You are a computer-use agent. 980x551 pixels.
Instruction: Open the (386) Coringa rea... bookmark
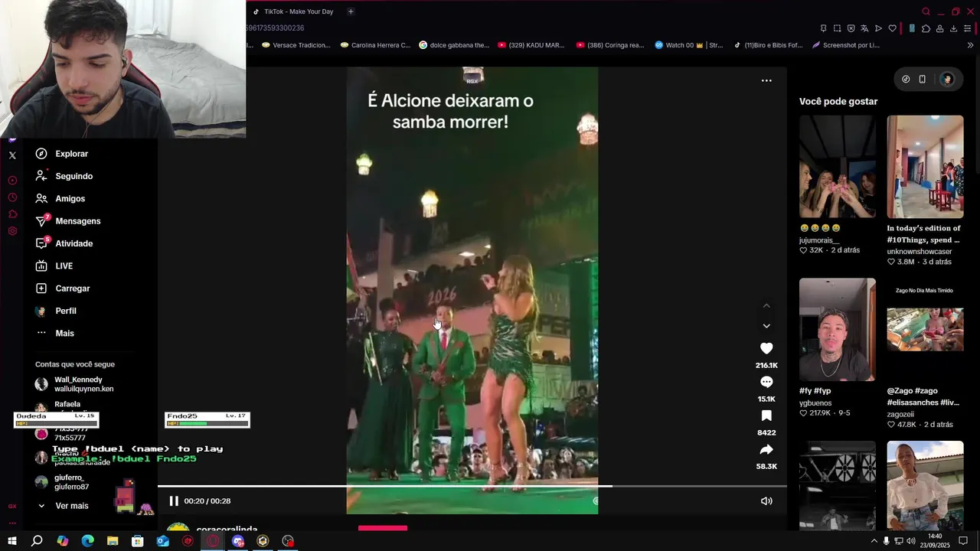click(610, 45)
